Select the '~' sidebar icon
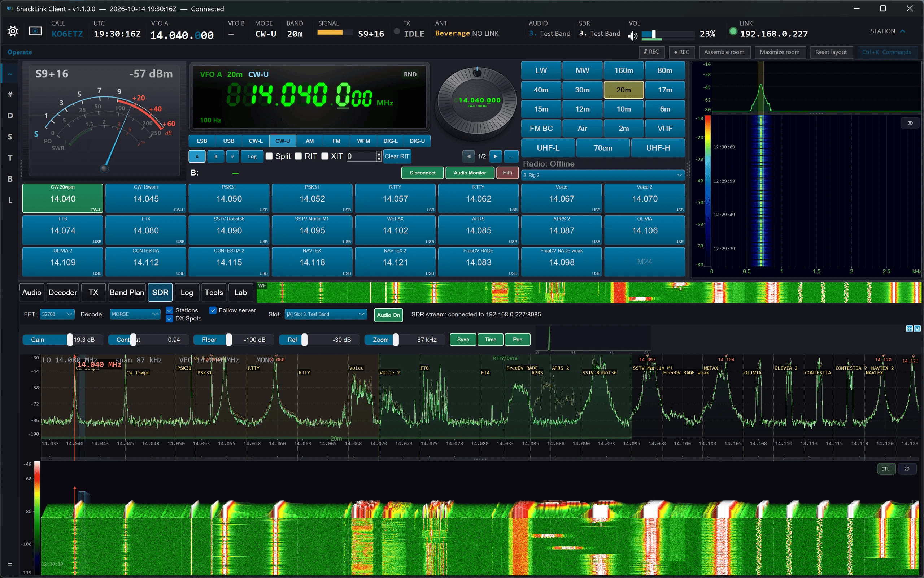Image resolution: width=924 pixels, height=578 pixels. pyautogui.click(x=10, y=74)
